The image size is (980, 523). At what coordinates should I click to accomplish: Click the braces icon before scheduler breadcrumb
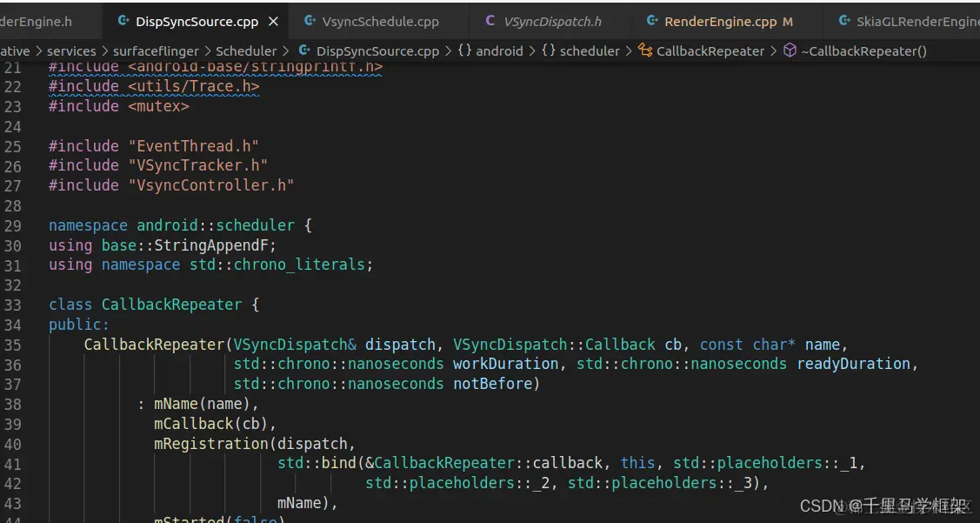coord(548,50)
